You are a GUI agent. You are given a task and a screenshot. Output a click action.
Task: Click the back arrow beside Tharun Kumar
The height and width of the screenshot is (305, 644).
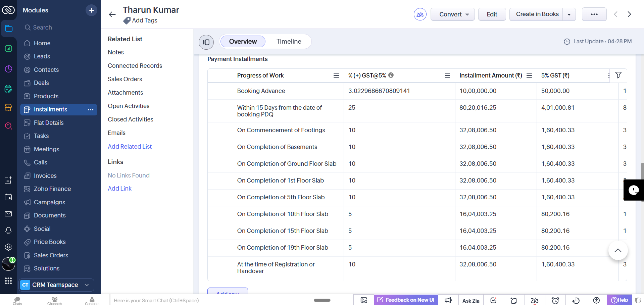[112, 14]
